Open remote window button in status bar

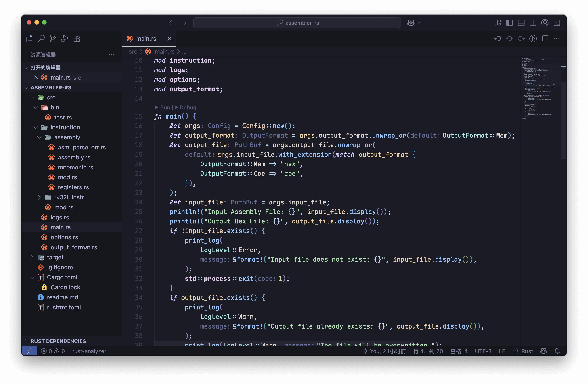[29, 351]
